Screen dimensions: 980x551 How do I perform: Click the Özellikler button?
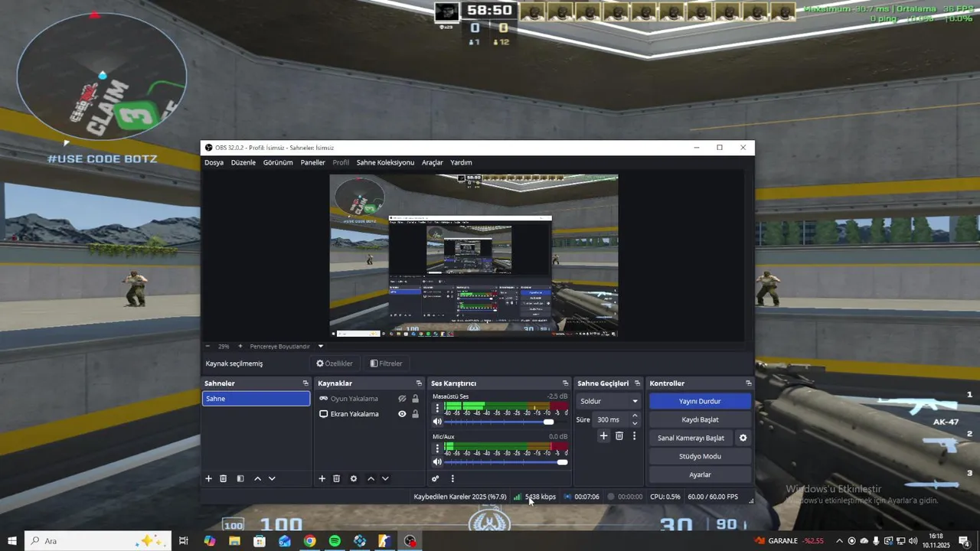335,364
